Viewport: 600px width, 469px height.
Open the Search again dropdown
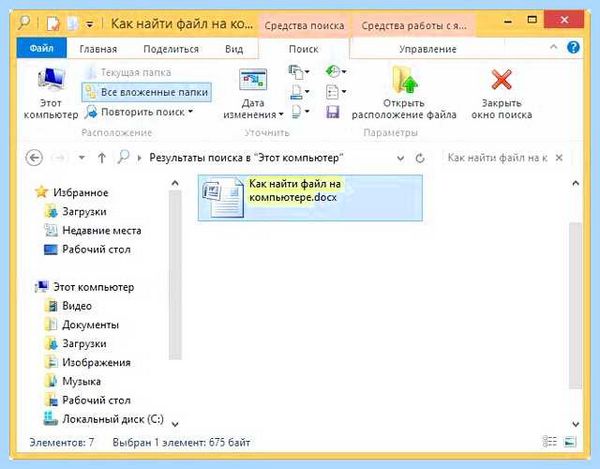[139, 112]
